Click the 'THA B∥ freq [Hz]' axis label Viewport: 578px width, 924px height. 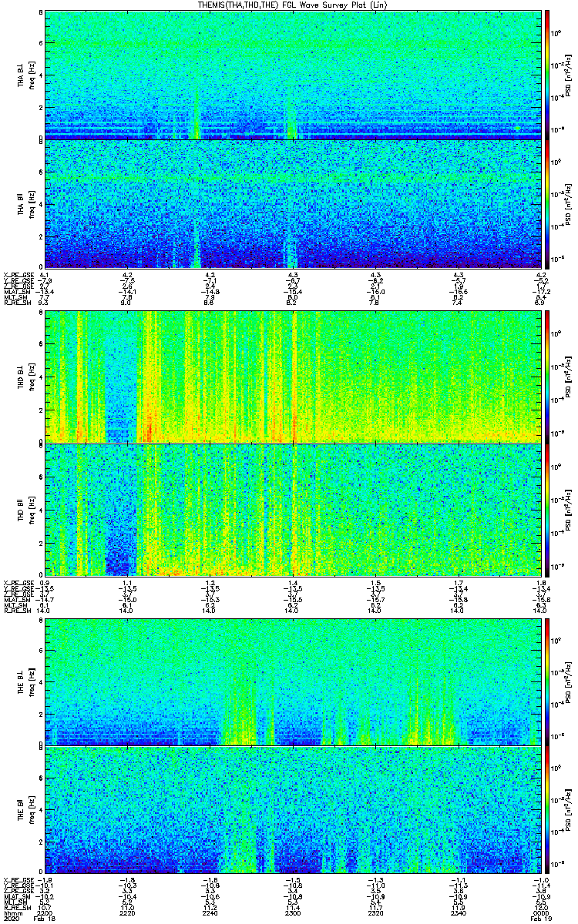[25, 203]
